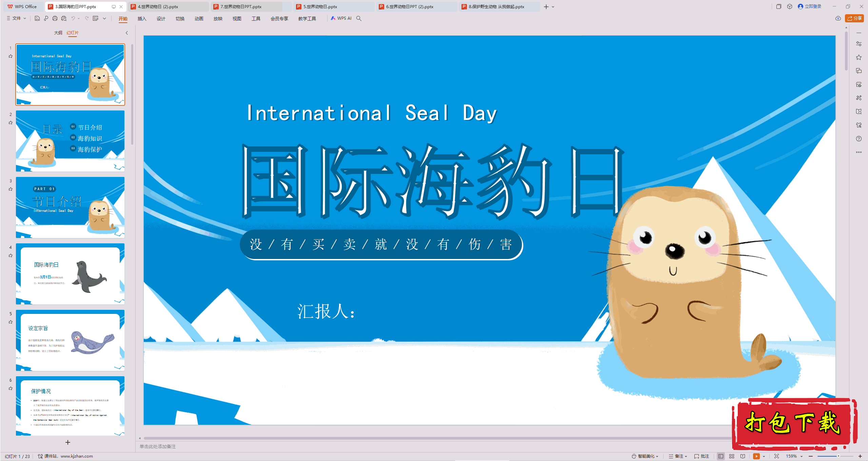Switch to reading view book icon
This screenshot has height=461, width=868.
point(743,456)
